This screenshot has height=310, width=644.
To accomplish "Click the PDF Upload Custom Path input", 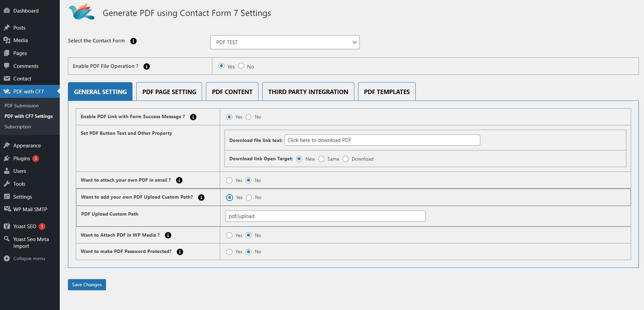I will [325, 216].
